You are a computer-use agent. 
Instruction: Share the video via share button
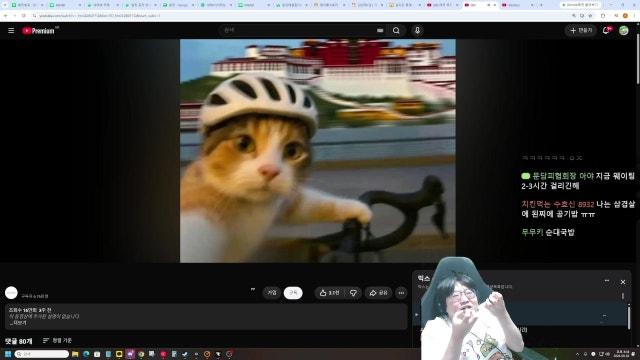(378, 293)
